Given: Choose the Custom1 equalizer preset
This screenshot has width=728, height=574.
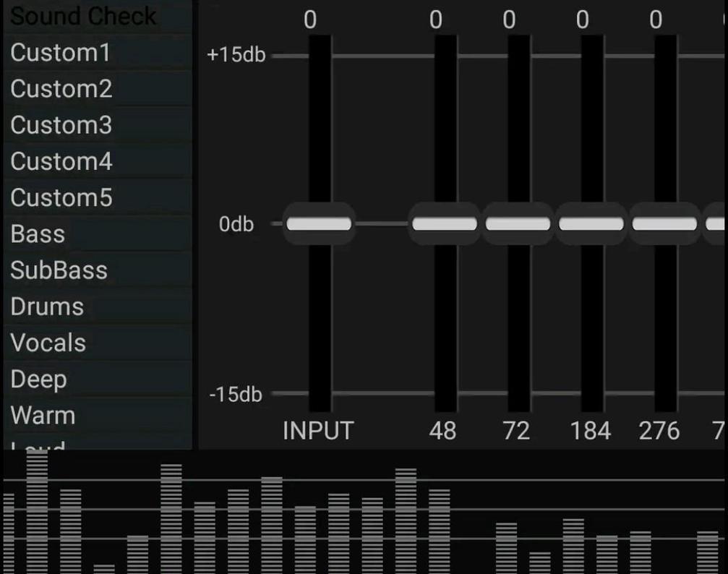Looking at the screenshot, I should click(80, 52).
